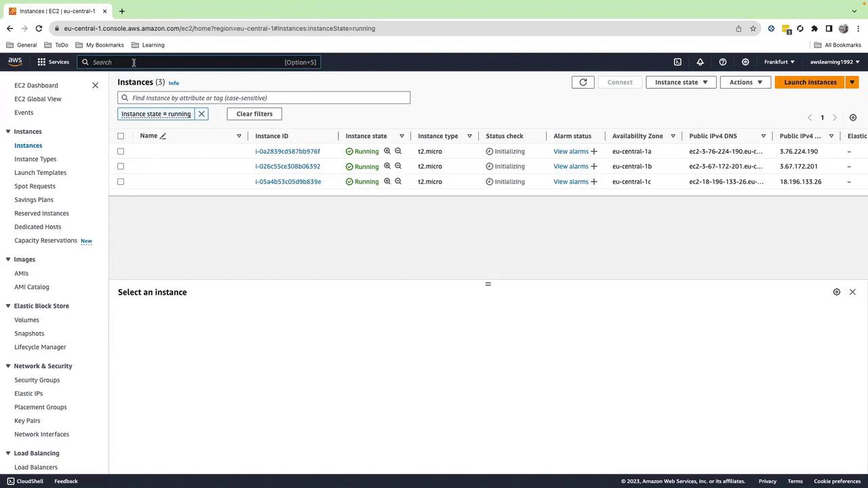Open the AWS home logo

(15, 62)
